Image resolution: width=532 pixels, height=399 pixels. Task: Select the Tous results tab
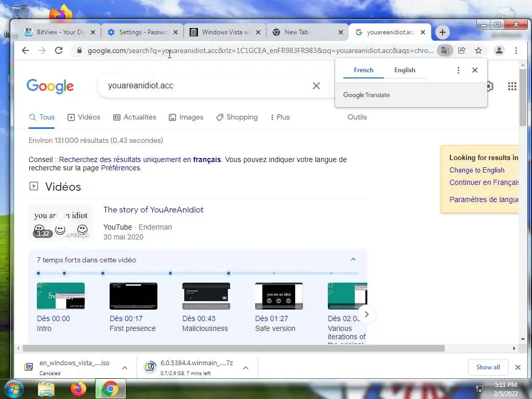[42, 117]
